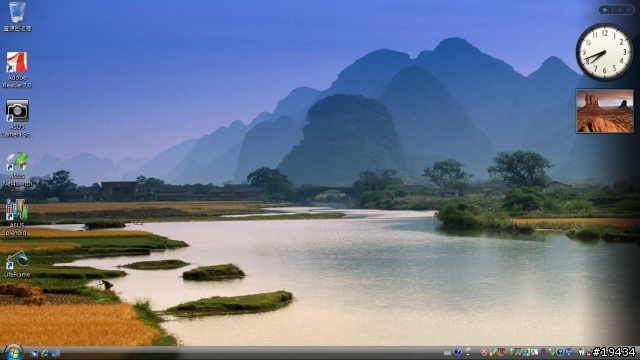
Task: Click the keyboard tray icon
Action: [447, 353]
